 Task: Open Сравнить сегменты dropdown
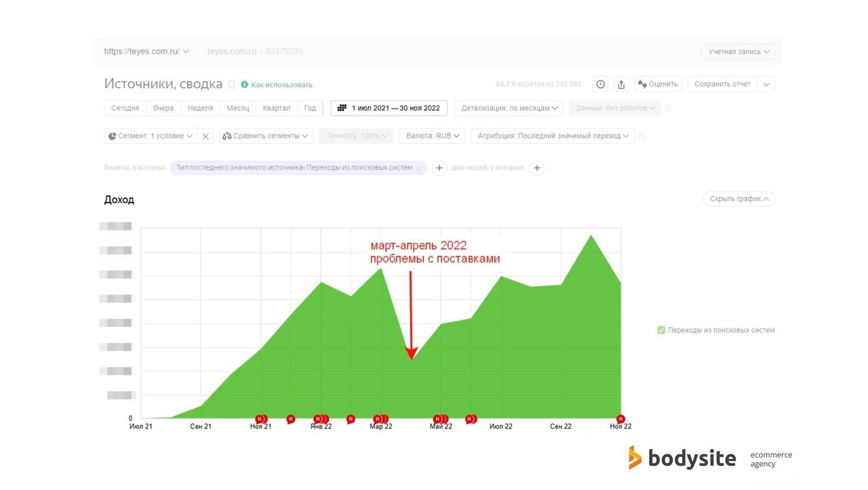pyautogui.click(x=266, y=136)
